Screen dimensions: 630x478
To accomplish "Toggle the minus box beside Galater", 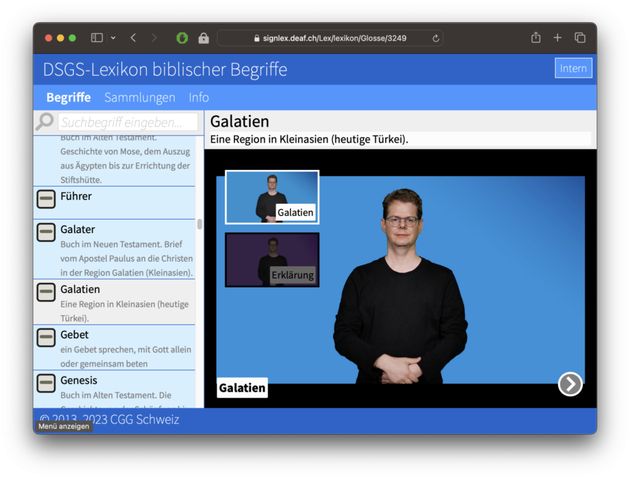I will click(x=46, y=233).
